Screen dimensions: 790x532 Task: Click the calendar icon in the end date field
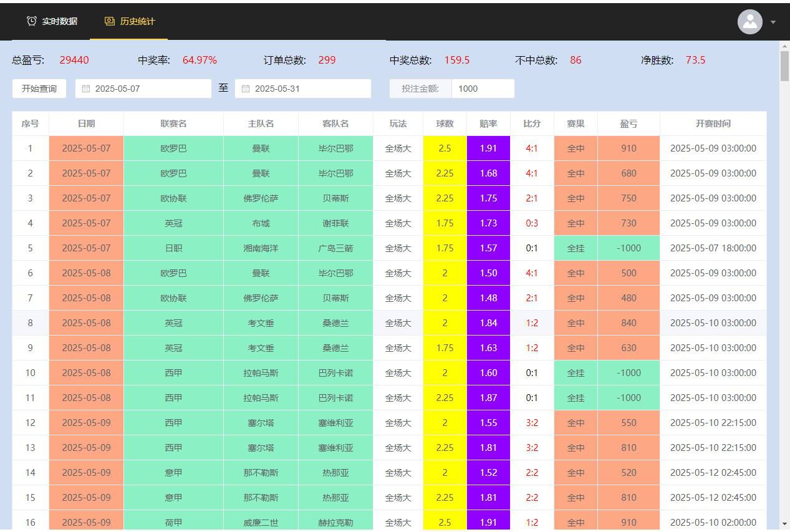point(246,89)
